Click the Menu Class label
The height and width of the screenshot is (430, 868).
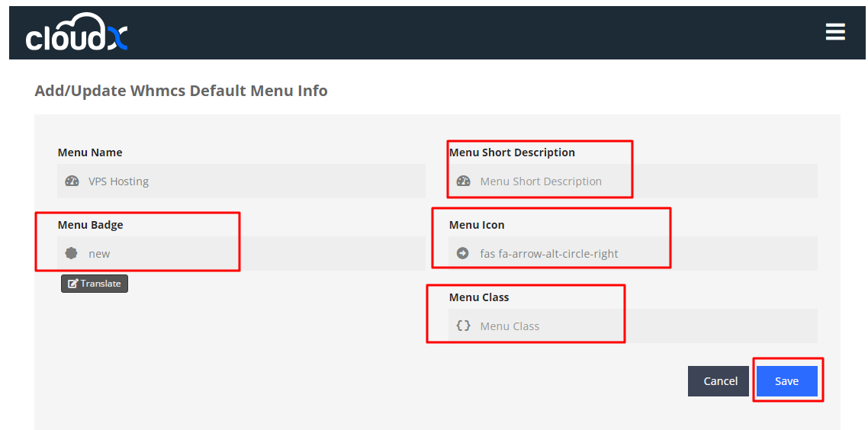pos(479,297)
